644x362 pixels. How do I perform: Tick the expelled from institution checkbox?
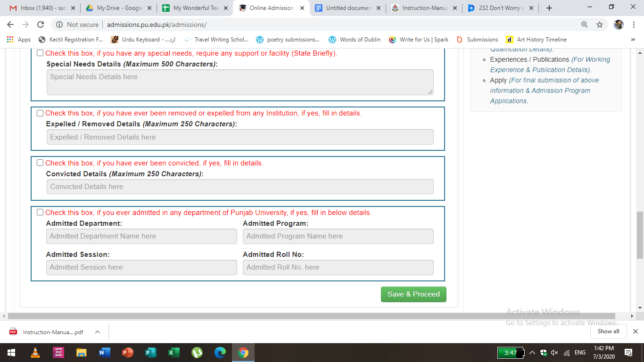[40, 113]
